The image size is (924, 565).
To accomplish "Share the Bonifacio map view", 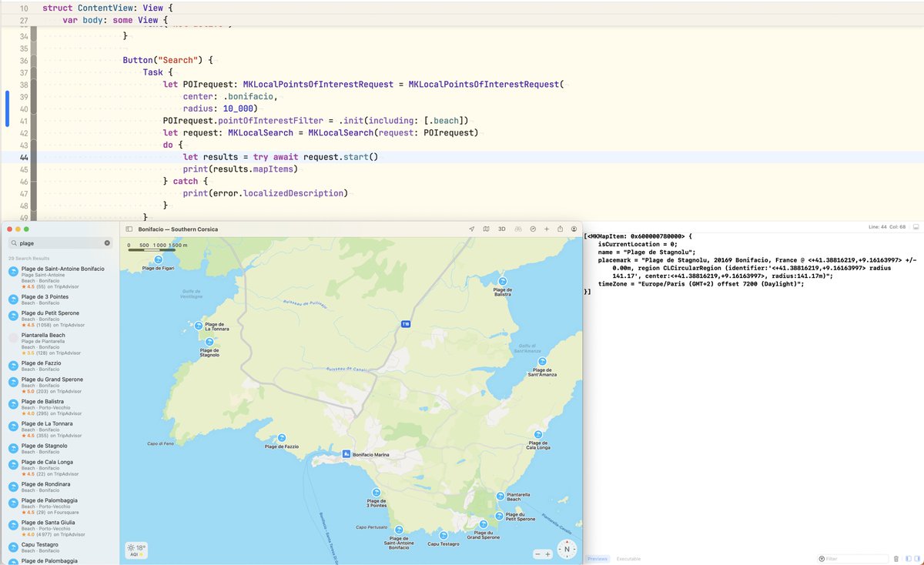I will [x=561, y=229].
